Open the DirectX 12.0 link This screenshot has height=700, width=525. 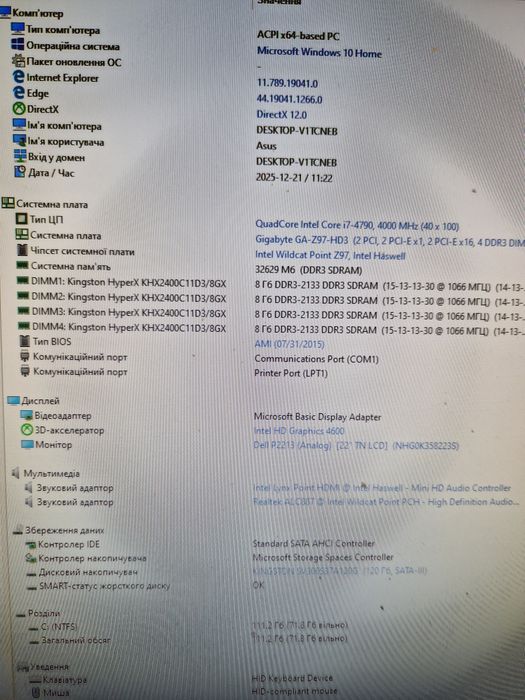click(281, 115)
